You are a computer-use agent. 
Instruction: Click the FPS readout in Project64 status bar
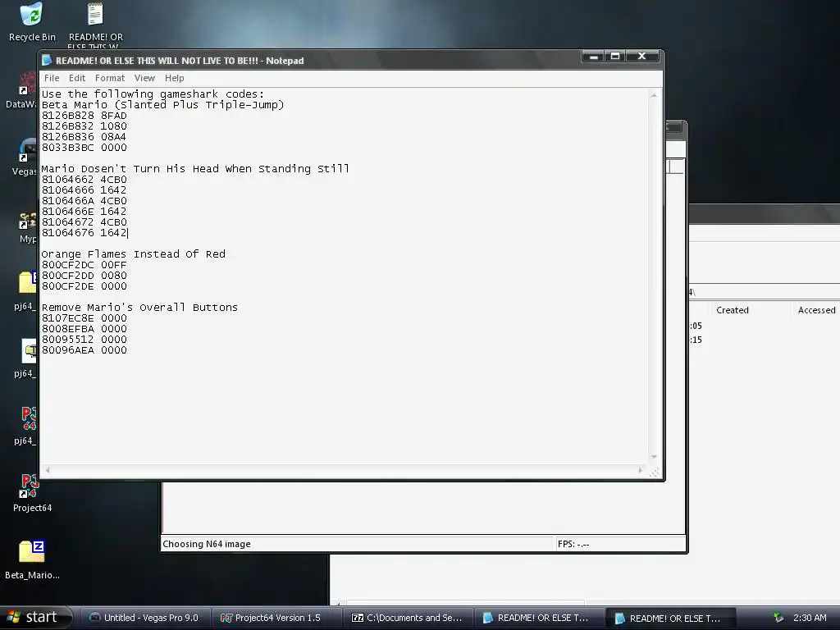pos(573,544)
